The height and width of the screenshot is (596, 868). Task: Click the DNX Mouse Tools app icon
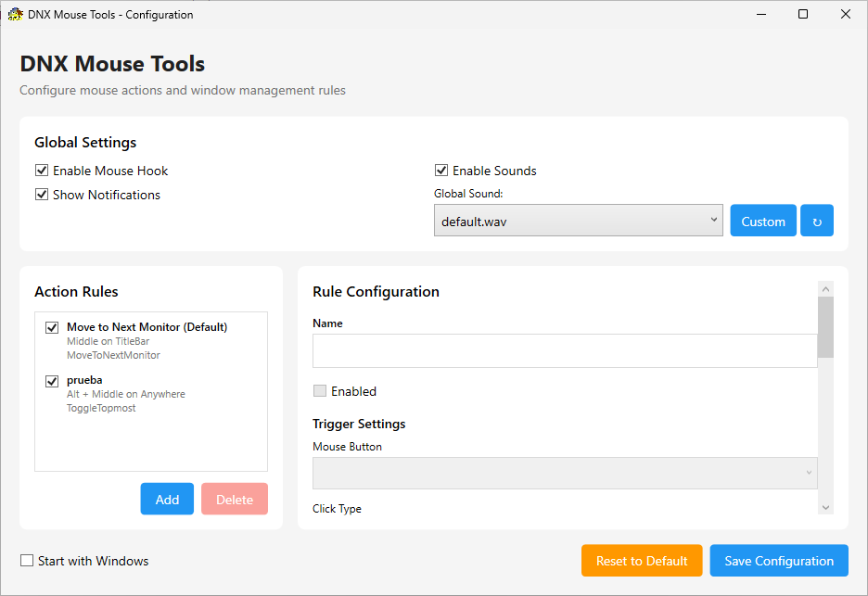click(15, 14)
